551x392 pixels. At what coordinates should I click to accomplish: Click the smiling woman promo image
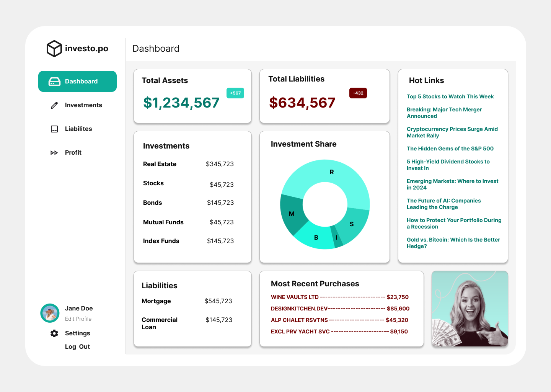pyautogui.click(x=469, y=309)
